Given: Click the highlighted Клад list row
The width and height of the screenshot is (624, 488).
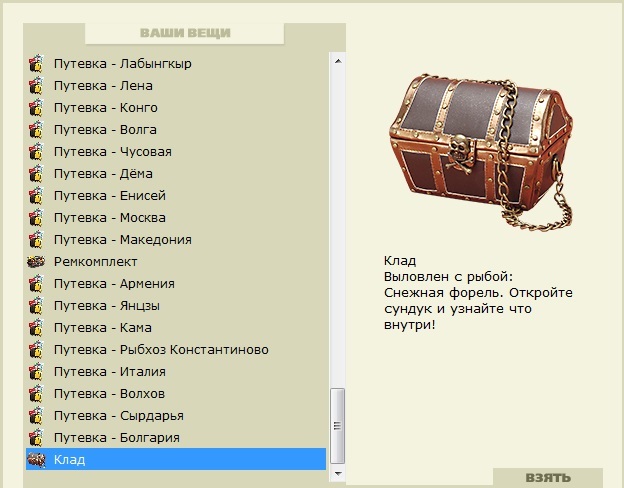Looking at the screenshot, I should tap(176, 459).
